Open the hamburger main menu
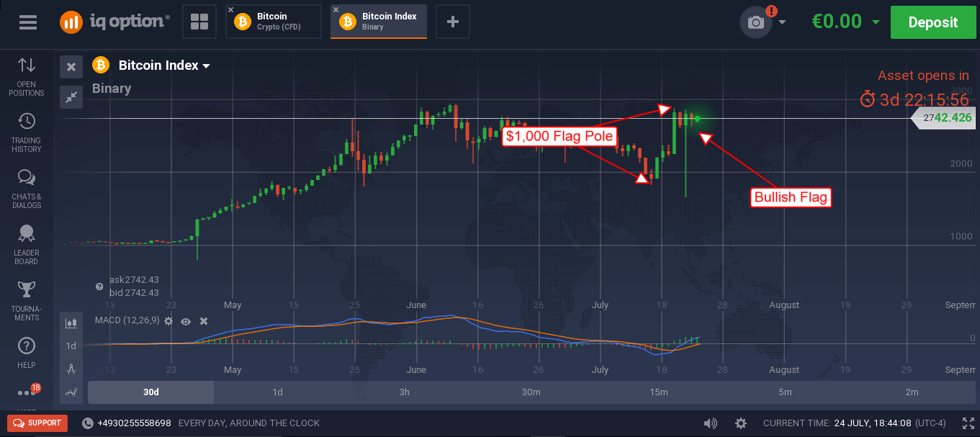The height and width of the screenshot is (437, 980). tap(28, 22)
